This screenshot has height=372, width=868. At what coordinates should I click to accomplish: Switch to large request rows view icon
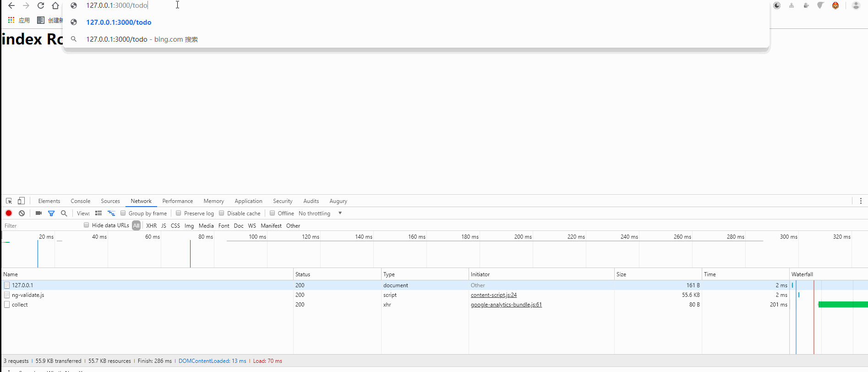(x=98, y=213)
